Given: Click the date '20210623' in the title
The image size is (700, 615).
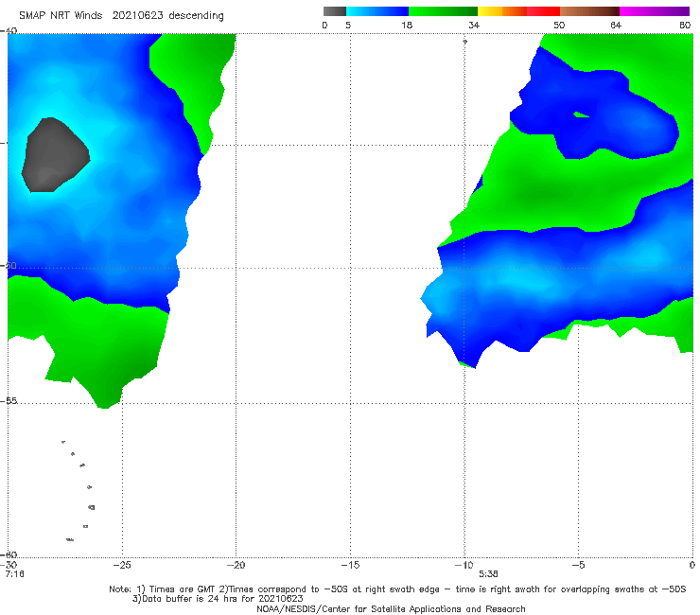Looking at the screenshot, I should coord(137,15).
